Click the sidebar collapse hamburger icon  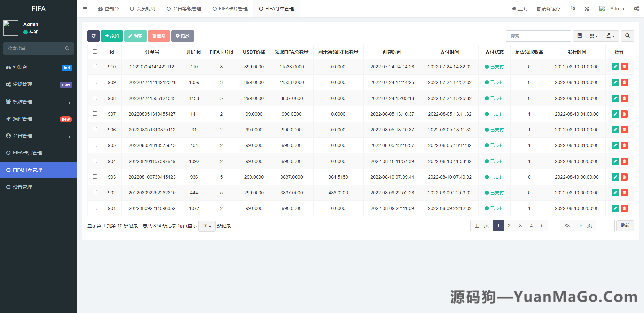(85, 9)
